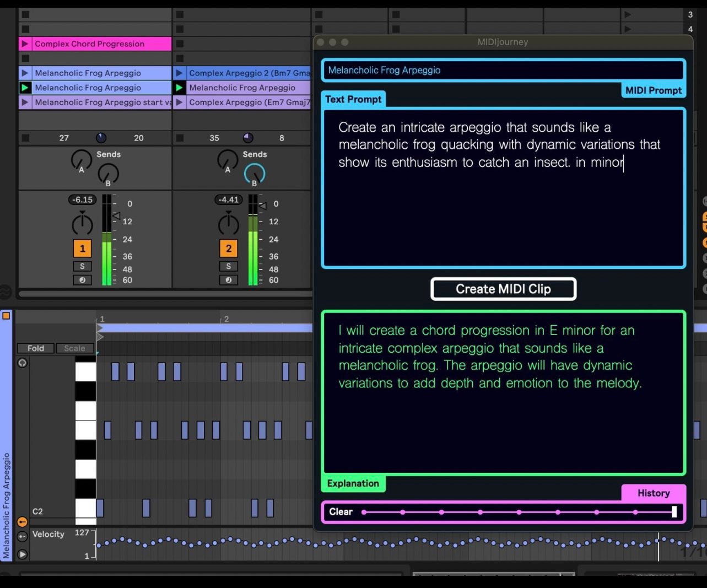Click the arm button on track 2

(x=228, y=280)
